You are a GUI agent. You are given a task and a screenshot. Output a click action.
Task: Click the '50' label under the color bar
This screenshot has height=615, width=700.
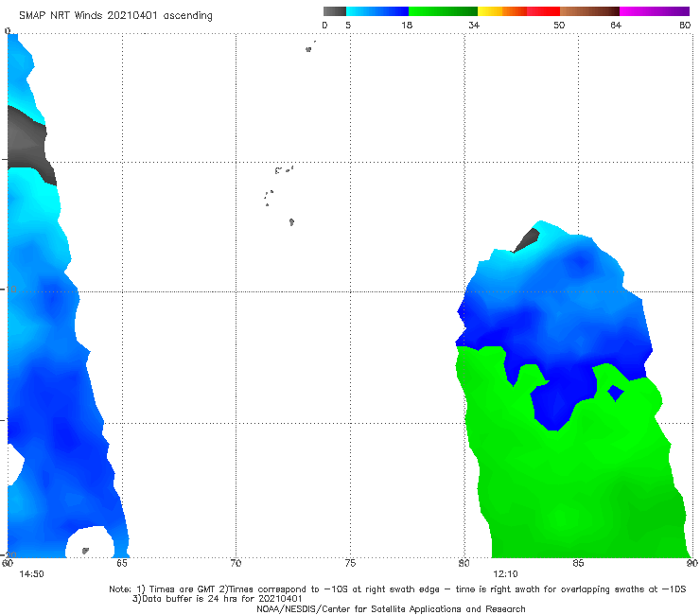559,25
